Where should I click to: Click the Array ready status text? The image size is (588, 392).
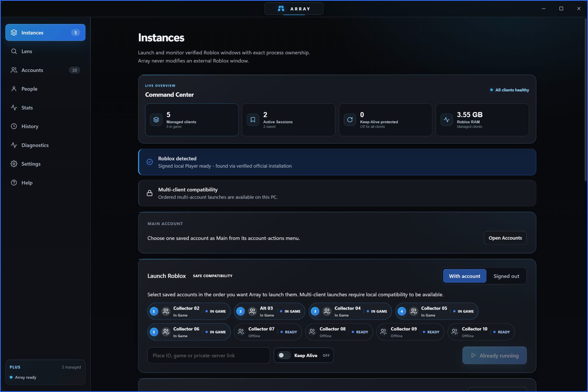click(x=26, y=377)
